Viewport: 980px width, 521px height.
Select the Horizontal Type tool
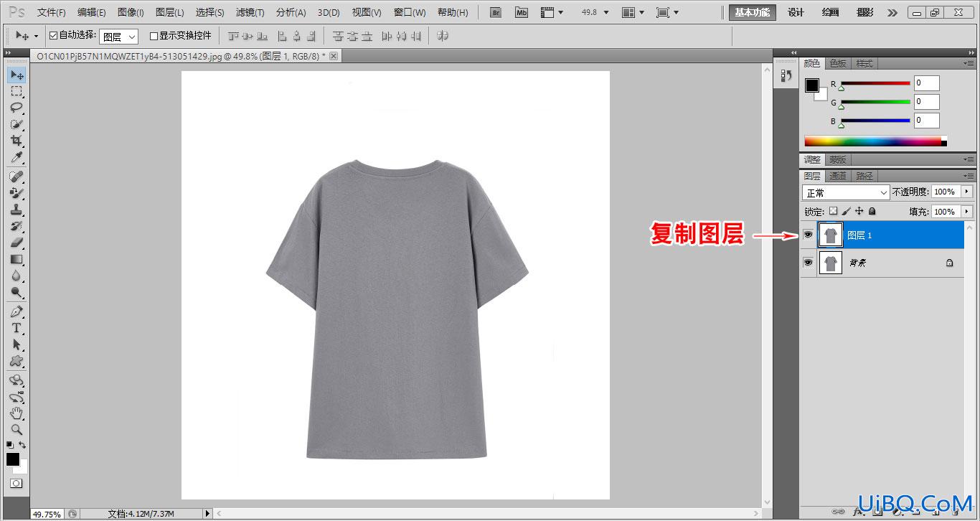(17, 328)
